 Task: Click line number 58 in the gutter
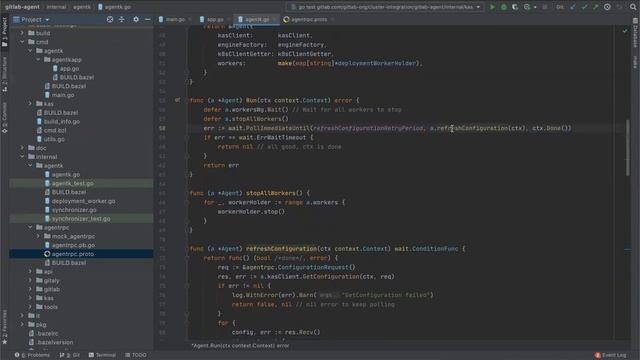(x=162, y=128)
